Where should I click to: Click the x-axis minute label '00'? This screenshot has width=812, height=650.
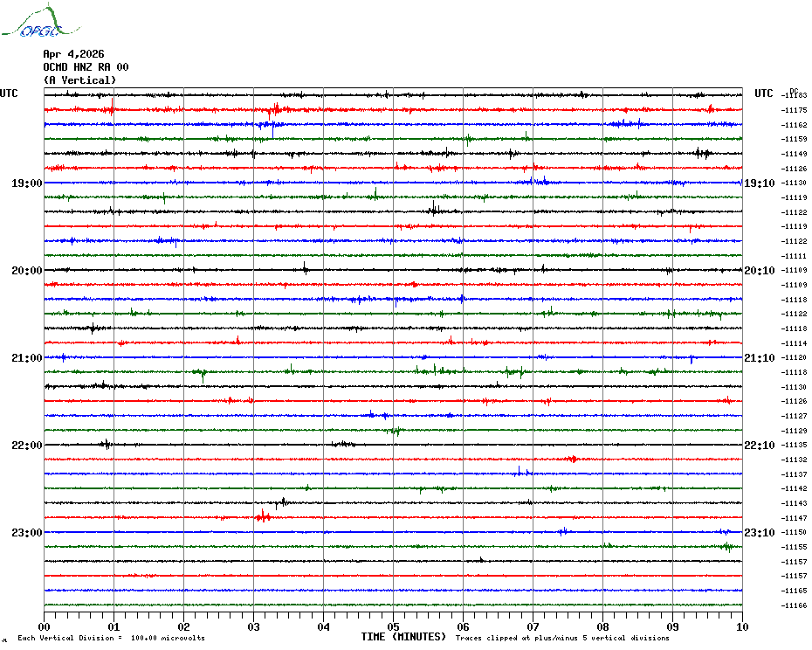tap(44, 626)
